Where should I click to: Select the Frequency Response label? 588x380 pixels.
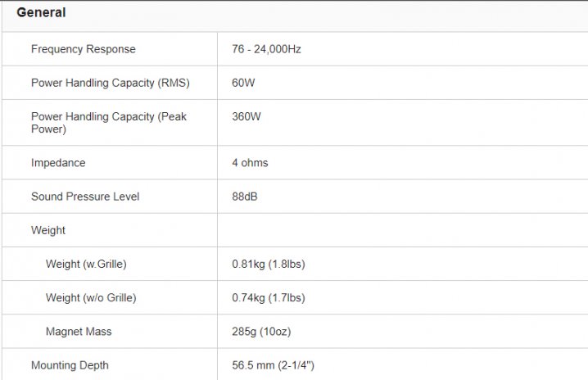coord(84,49)
